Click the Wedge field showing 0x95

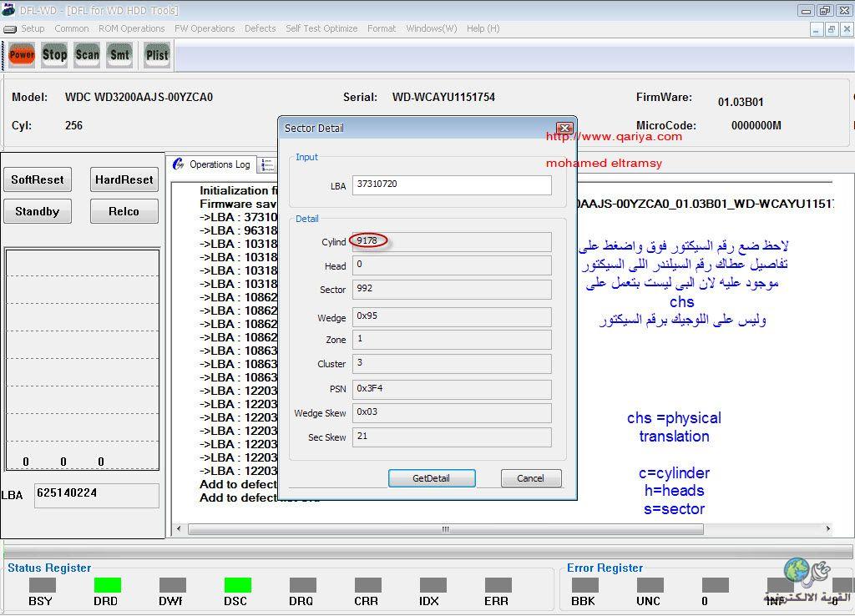coord(452,316)
